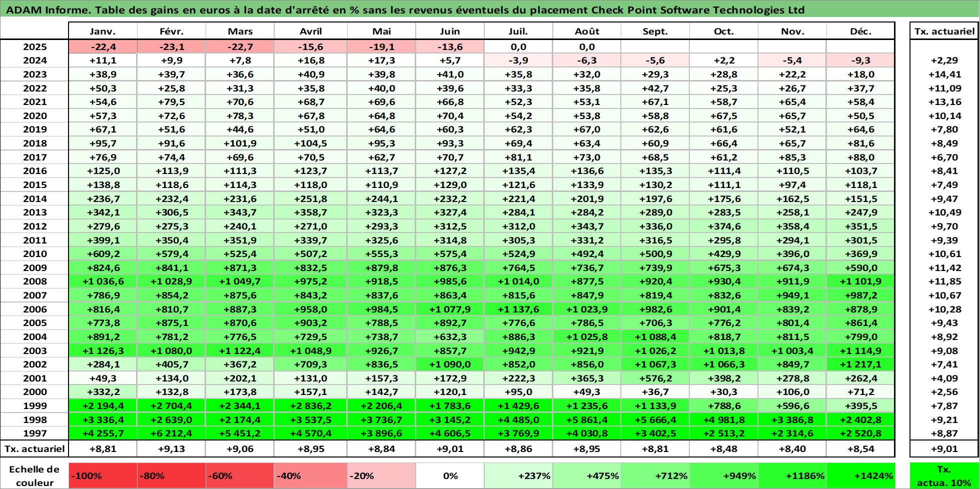Select the +374,6 cell for October 2012

723,226
